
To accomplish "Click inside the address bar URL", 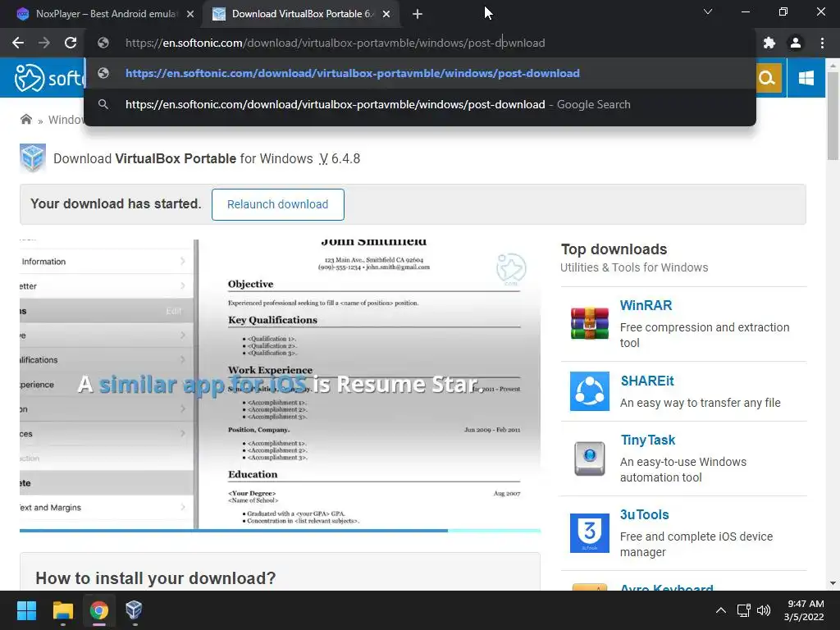I will click(x=336, y=43).
